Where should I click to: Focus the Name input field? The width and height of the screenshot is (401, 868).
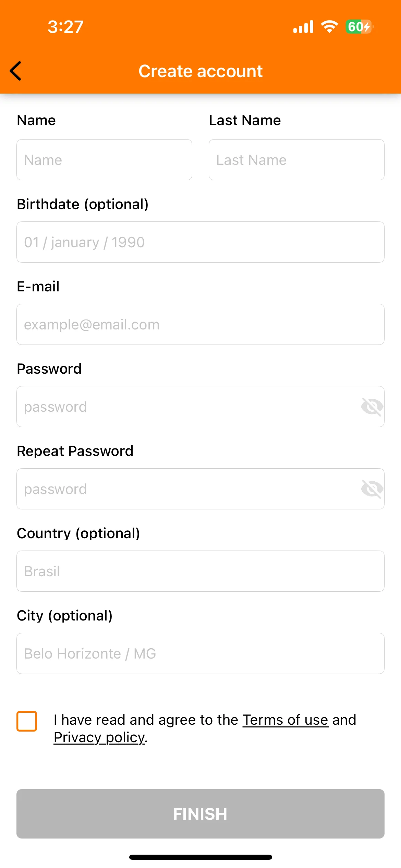[x=104, y=160]
